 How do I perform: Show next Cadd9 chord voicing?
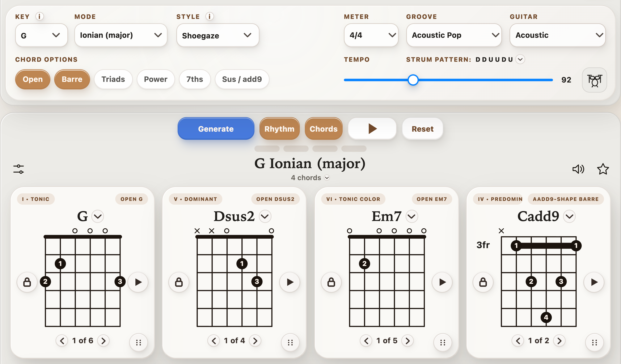(559, 341)
